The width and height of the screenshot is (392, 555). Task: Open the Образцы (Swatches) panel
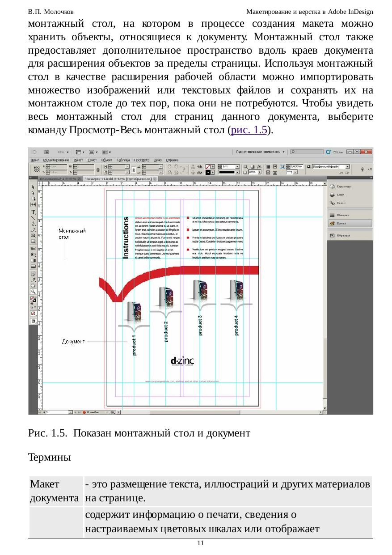[x=343, y=235]
